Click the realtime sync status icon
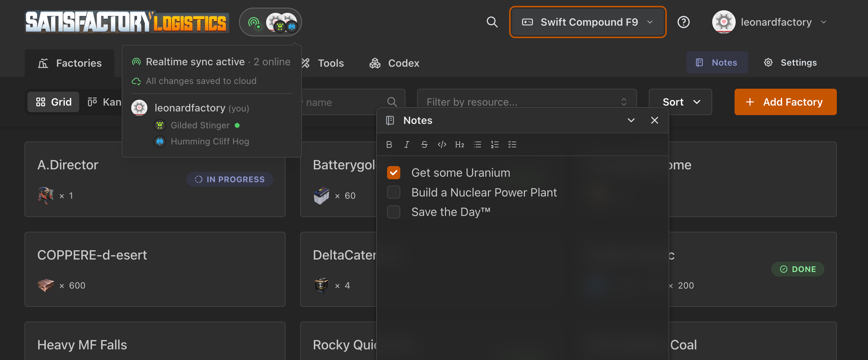 coord(254,23)
